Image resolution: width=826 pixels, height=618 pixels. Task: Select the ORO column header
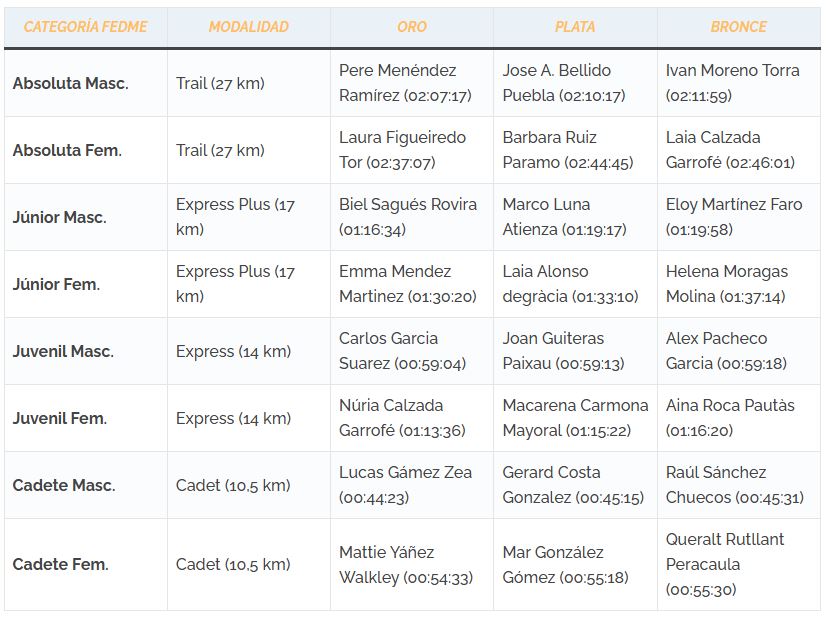click(411, 27)
